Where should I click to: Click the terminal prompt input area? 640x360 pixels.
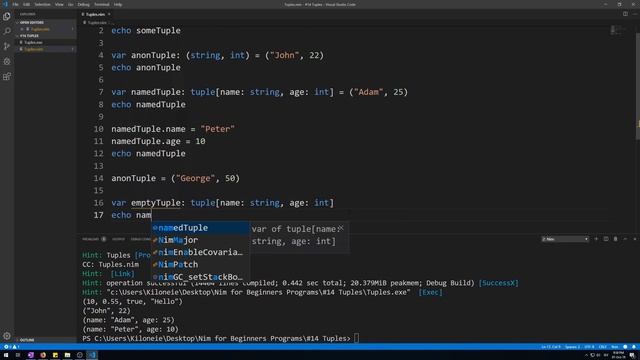(x=356, y=338)
